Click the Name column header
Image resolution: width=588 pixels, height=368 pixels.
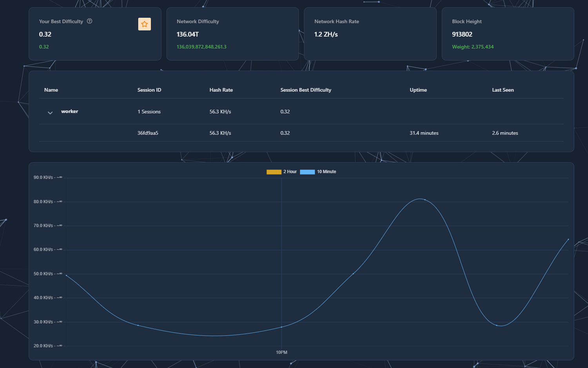51,90
